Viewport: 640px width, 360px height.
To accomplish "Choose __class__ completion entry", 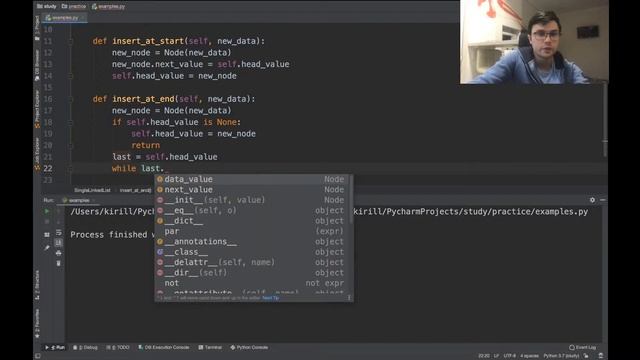I will [252, 252].
